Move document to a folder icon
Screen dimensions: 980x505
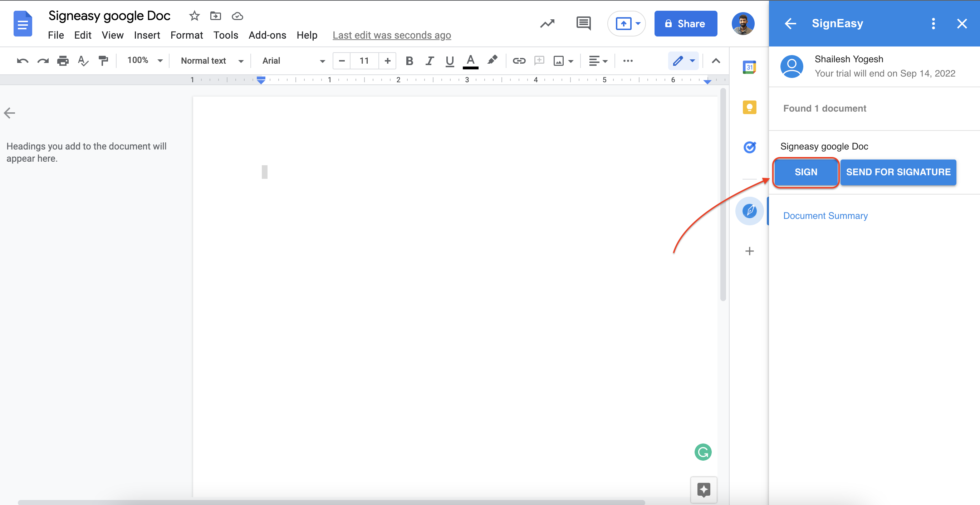click(x=216, y=16)
